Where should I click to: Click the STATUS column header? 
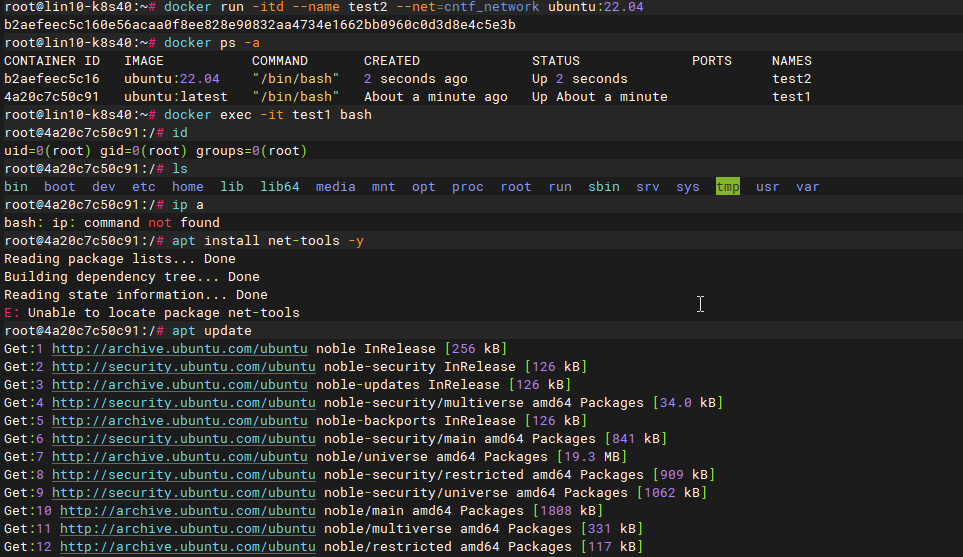pos(556,61)
